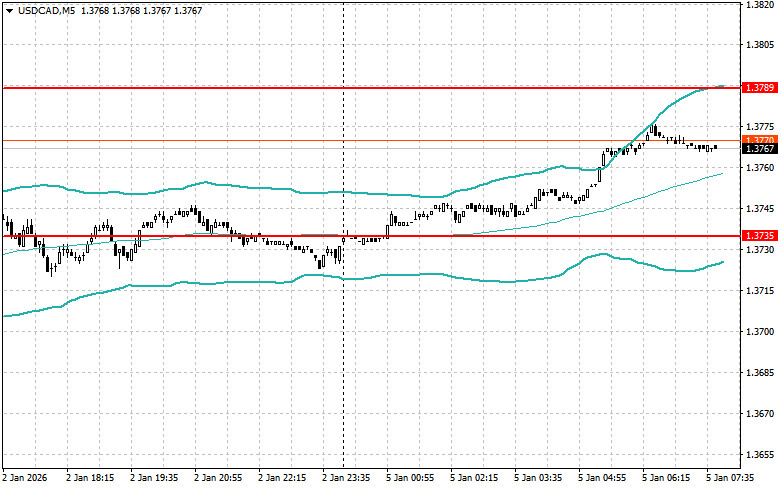781x489 pixels.
Task: Click the 2 Jan 19:35 time label
Action: 154,478
